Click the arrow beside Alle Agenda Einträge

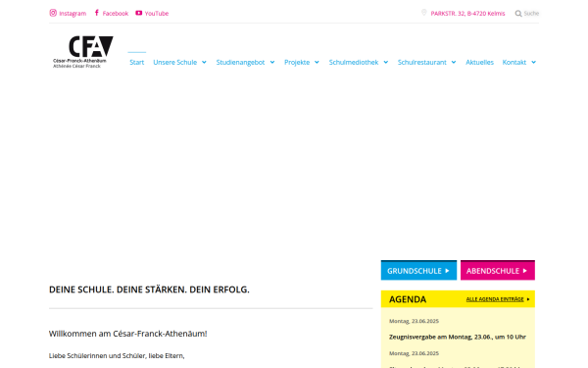click(x=528, y=299)
